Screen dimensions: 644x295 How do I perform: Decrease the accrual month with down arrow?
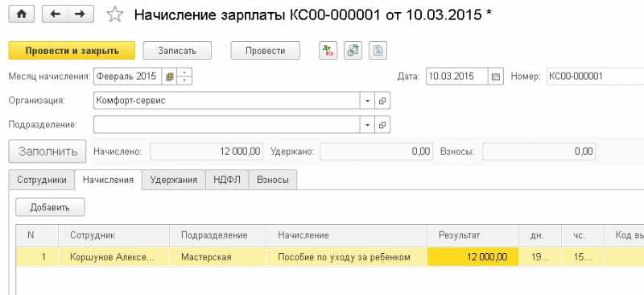coord(184,81)
